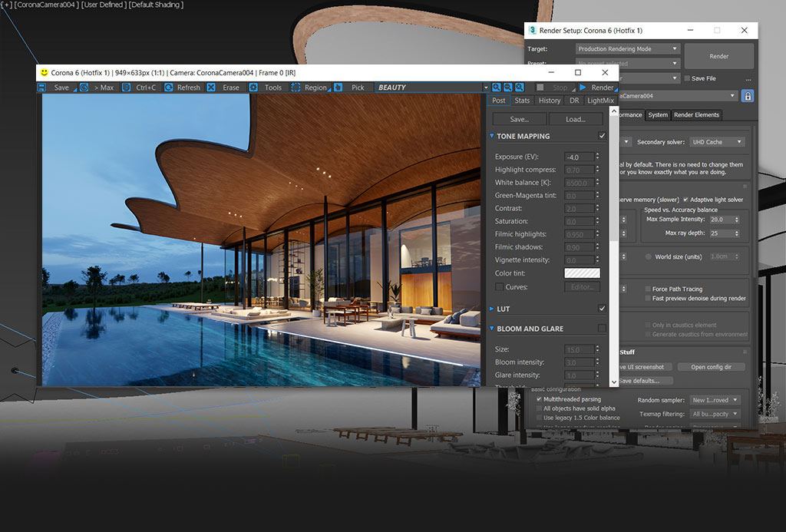This screenshot has width=786, height=532.
Task: Click the Highlight compress spinner arrows
Action: click(x=597, y=170)
